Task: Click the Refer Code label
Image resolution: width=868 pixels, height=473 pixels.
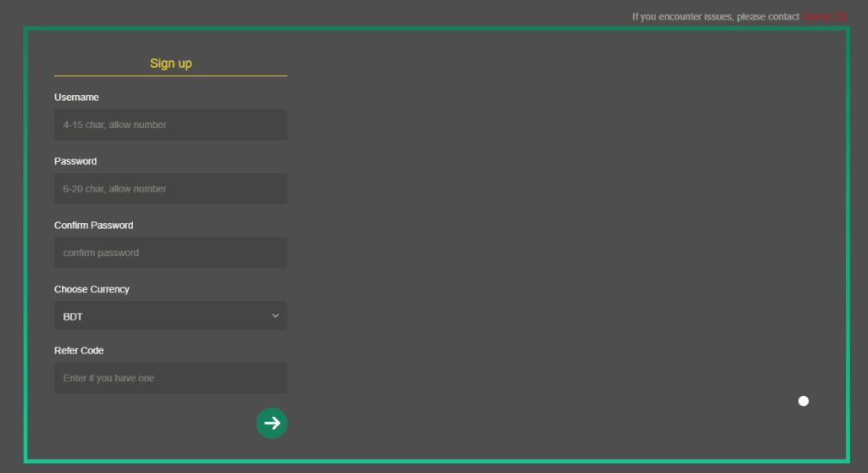Action: click(x=79, y=351)
